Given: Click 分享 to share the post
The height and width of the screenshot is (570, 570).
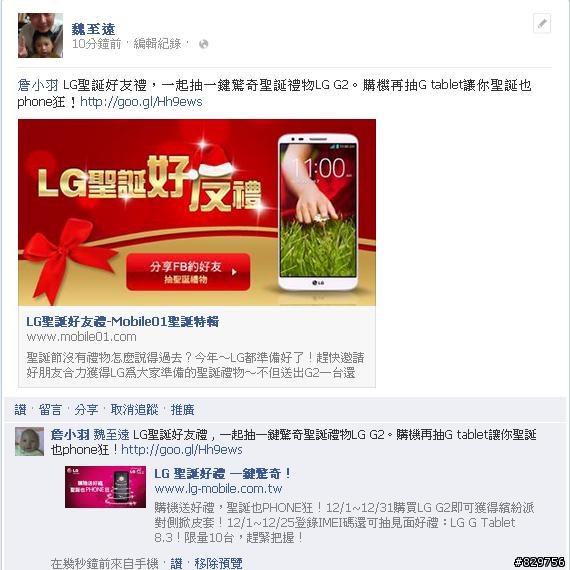Looking at the screenshot, I should click(x=86, y=410).
